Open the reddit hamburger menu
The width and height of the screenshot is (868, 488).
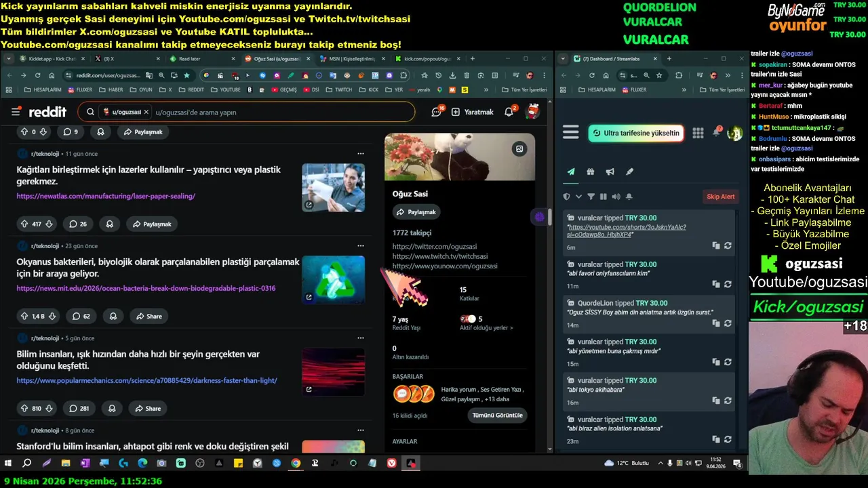point(16,112)
